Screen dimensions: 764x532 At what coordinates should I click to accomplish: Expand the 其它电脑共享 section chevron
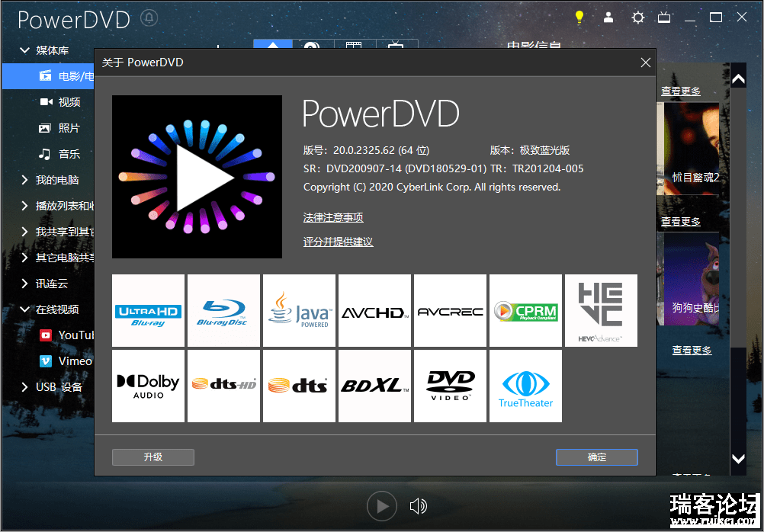24,257
